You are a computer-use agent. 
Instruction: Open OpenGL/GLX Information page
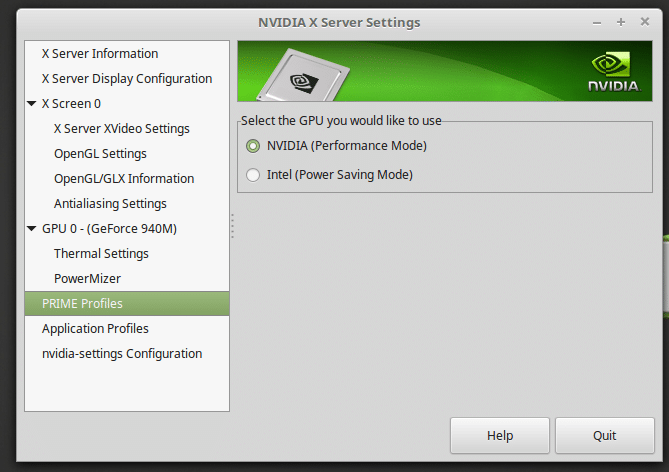coord(124,179)
